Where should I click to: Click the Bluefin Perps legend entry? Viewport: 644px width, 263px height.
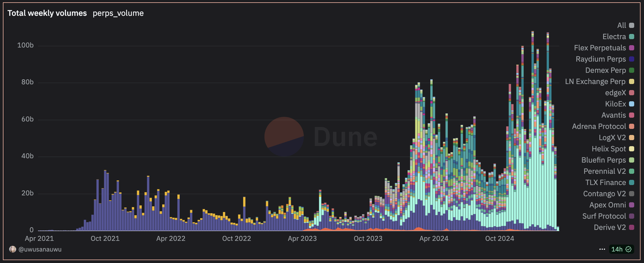click(x=608, y=160)
